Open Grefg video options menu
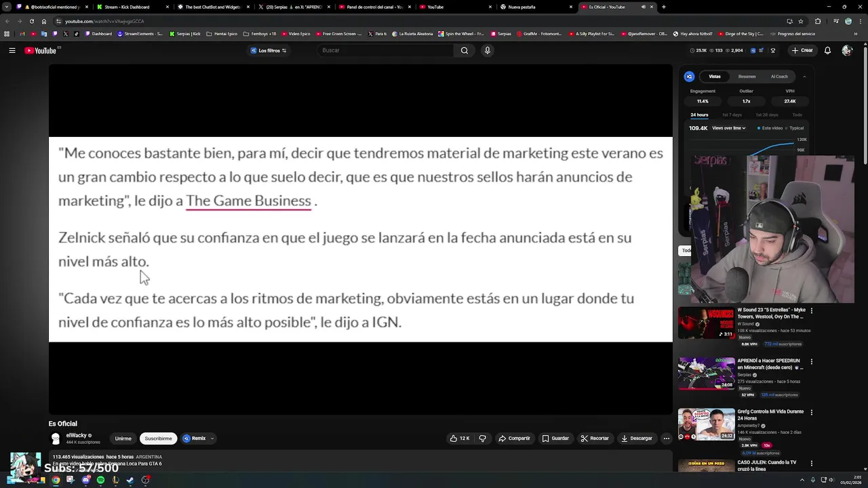The width and height of the screenshot is (868, 488). (811, 412)
